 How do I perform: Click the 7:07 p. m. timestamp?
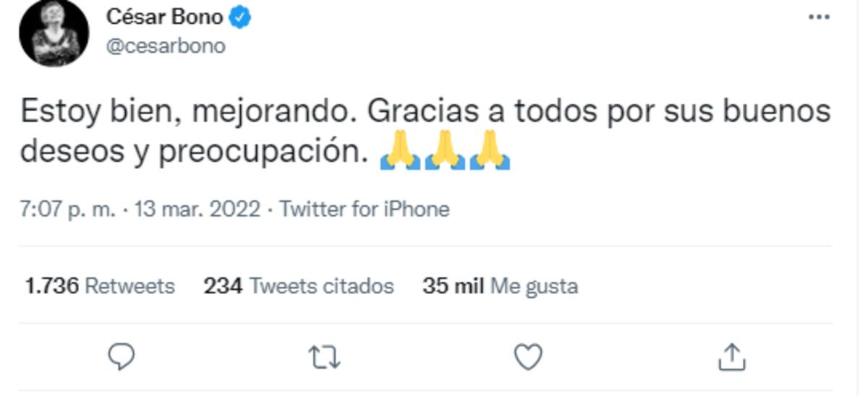67,210
